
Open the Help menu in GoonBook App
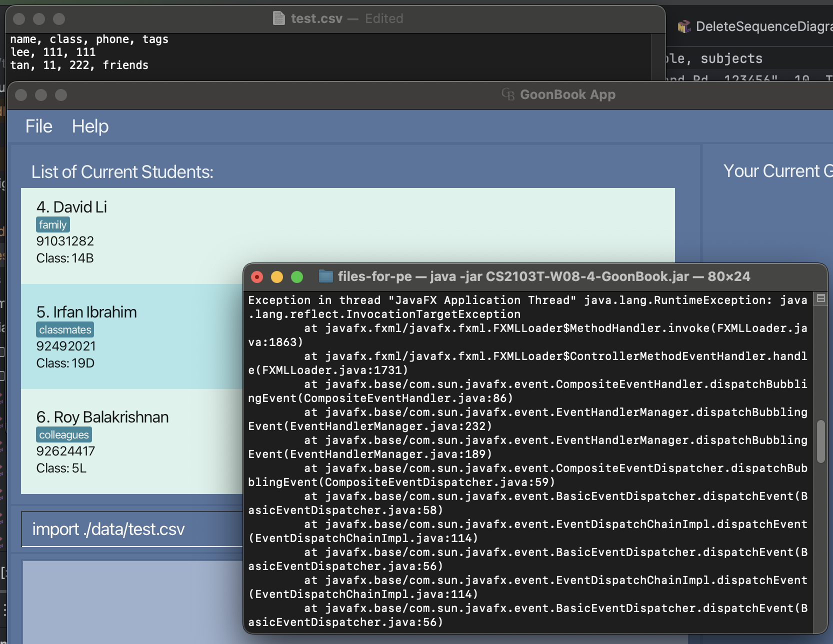coord(90,126)
